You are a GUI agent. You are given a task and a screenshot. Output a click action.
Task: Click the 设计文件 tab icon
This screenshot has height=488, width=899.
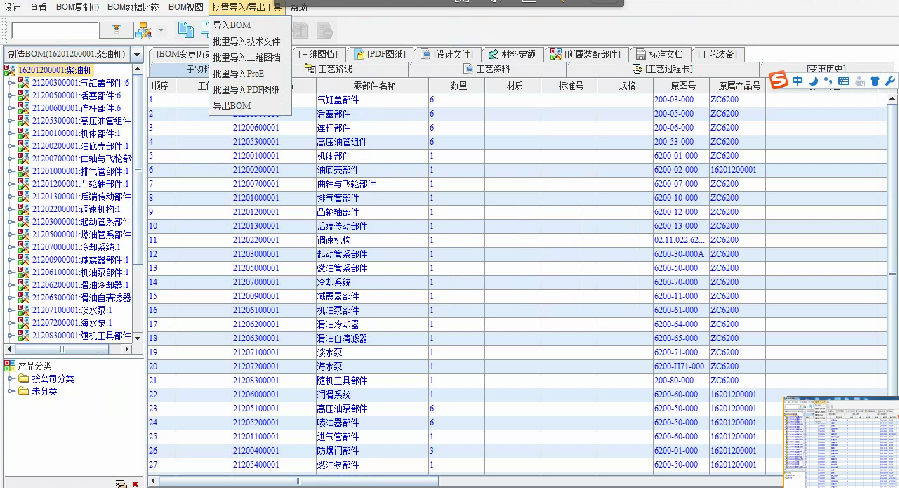(427, 54)
